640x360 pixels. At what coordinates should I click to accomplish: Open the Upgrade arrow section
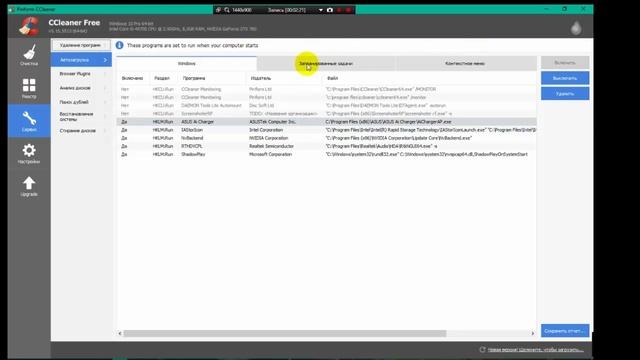pos(29,186)
